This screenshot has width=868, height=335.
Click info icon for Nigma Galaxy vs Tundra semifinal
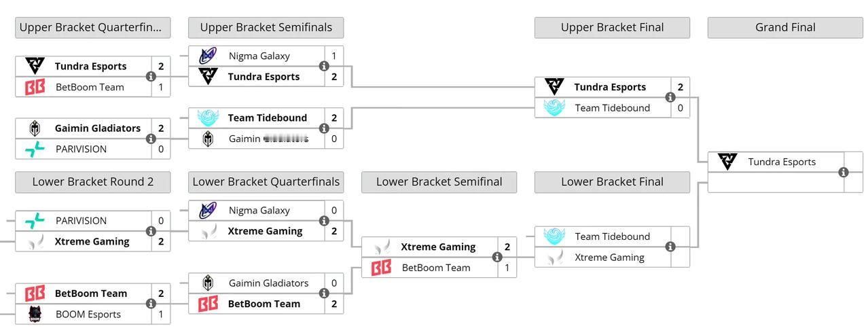click(324, 66)
